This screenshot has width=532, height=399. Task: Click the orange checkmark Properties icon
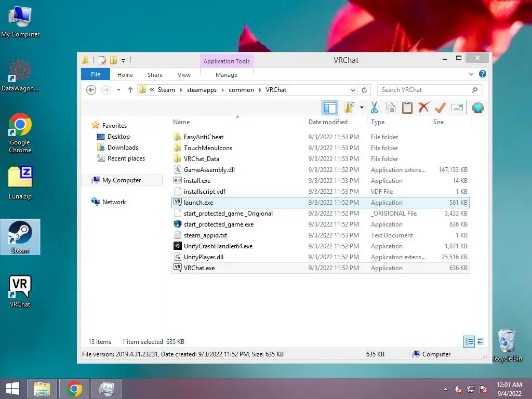pos(440,108)
